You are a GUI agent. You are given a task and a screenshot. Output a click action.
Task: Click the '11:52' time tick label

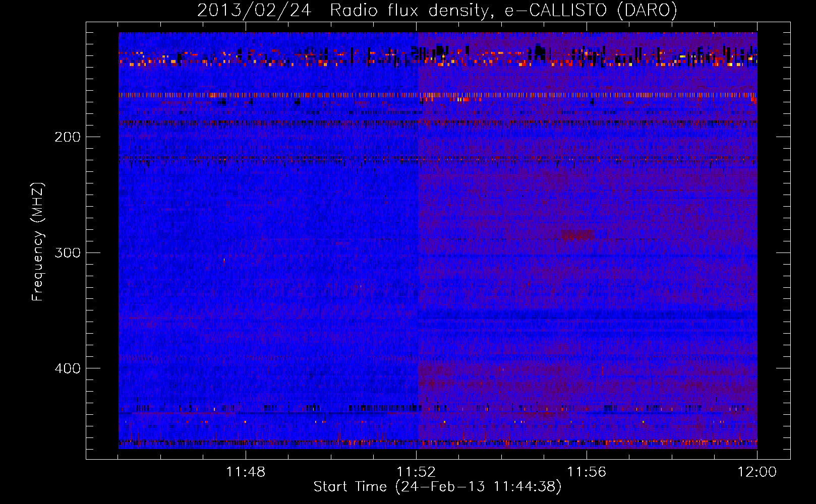416,472
